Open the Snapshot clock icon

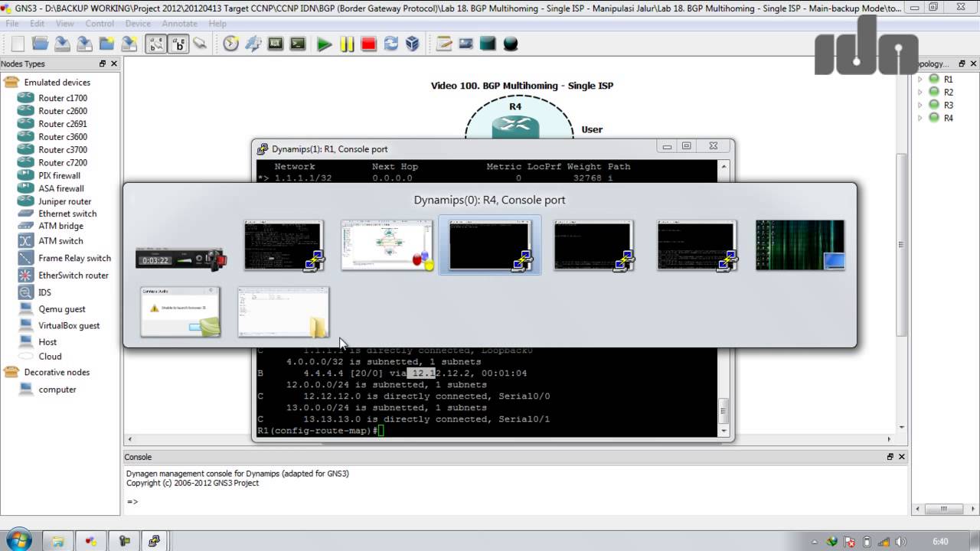pyautogui.click(x=231, y=44)
